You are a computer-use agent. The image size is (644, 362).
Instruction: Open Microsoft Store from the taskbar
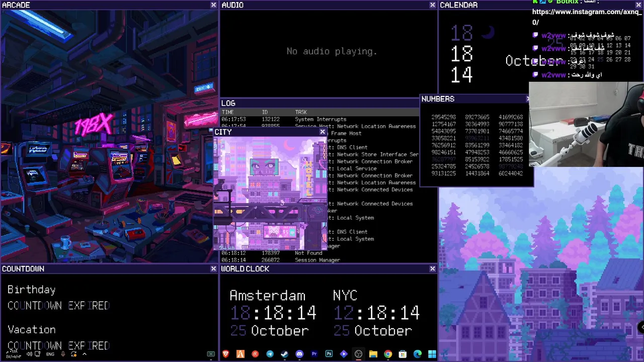click(x=403, y=354)
